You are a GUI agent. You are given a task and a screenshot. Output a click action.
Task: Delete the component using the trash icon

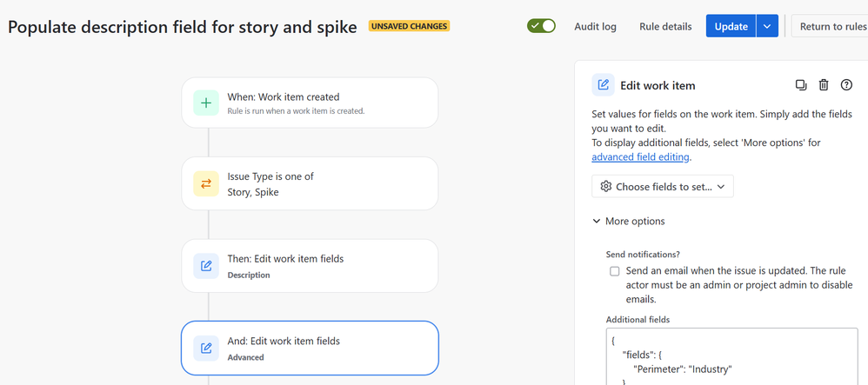pos(824,85)
